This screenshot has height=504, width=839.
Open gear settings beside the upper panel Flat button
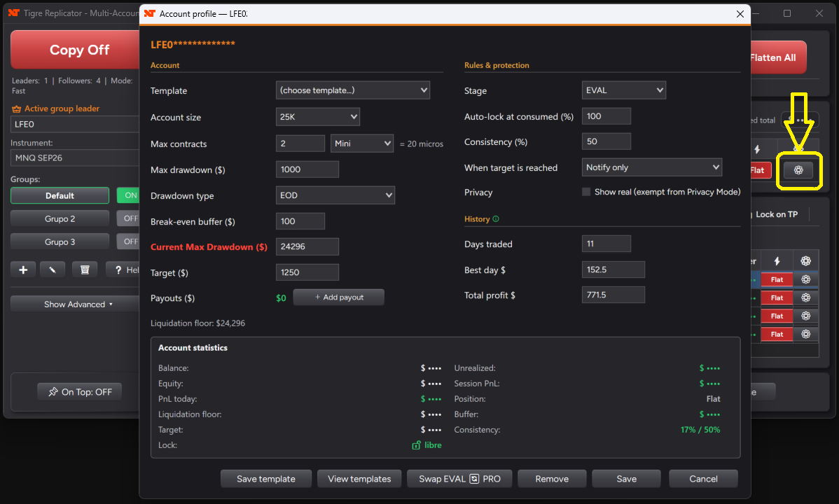798,170
